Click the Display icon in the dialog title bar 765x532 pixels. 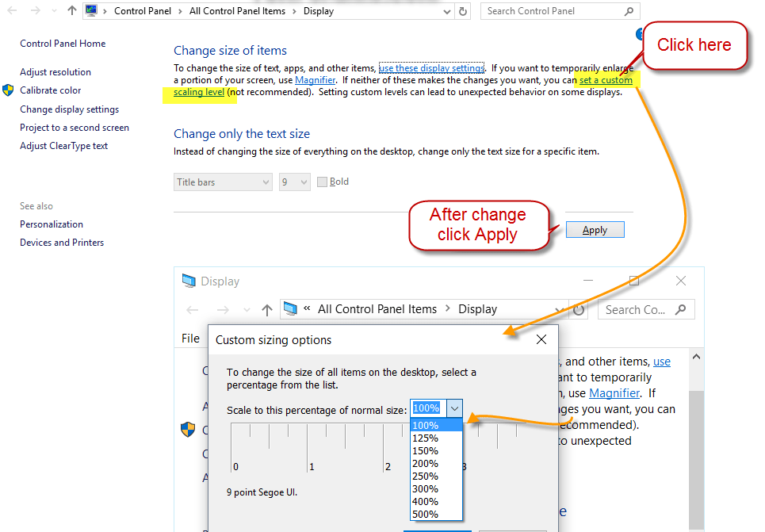tap(188, 281)
